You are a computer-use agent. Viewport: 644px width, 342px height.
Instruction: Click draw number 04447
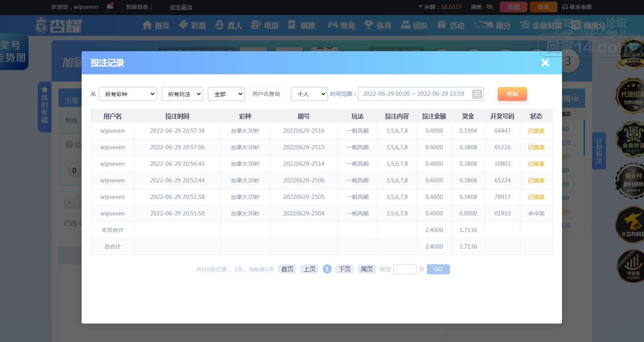[x=502, y=131]
